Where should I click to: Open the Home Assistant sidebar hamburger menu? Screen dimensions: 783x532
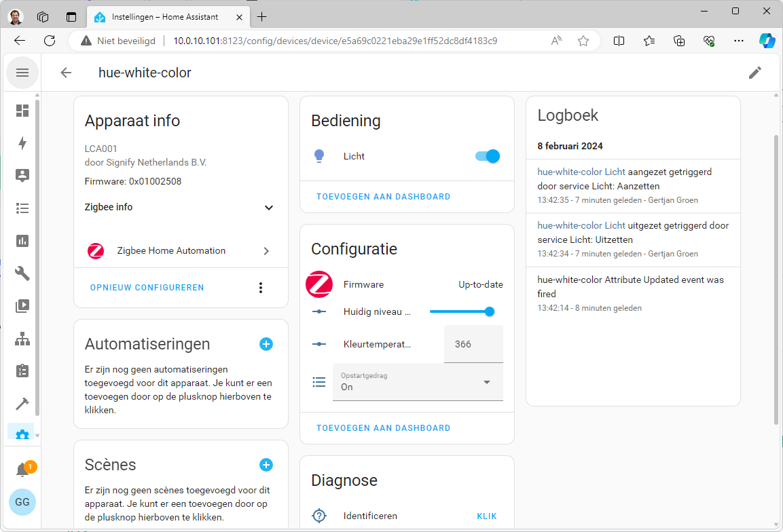click(x=22, y=73)
